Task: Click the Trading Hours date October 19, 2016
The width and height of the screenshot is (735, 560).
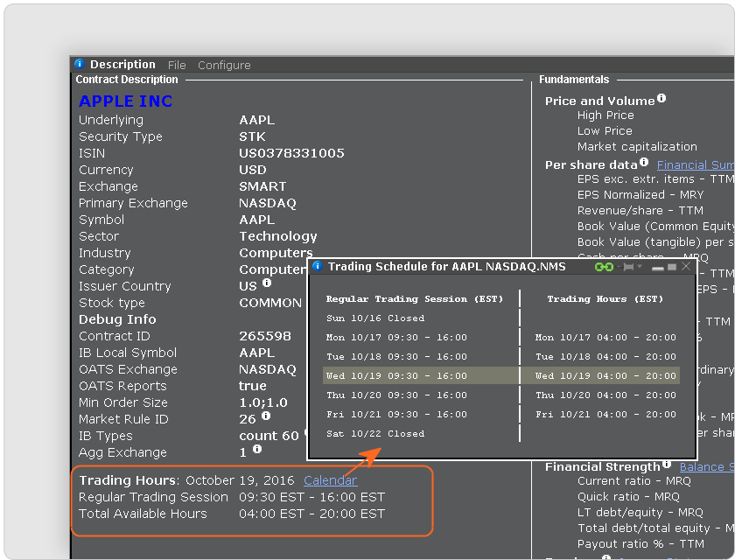Action: point(240,480)
